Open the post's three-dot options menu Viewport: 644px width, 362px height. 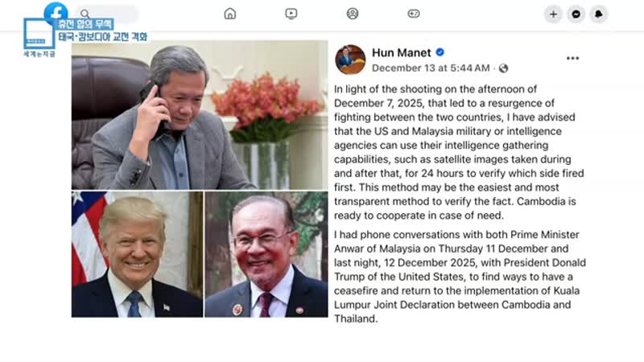[572, 58]
